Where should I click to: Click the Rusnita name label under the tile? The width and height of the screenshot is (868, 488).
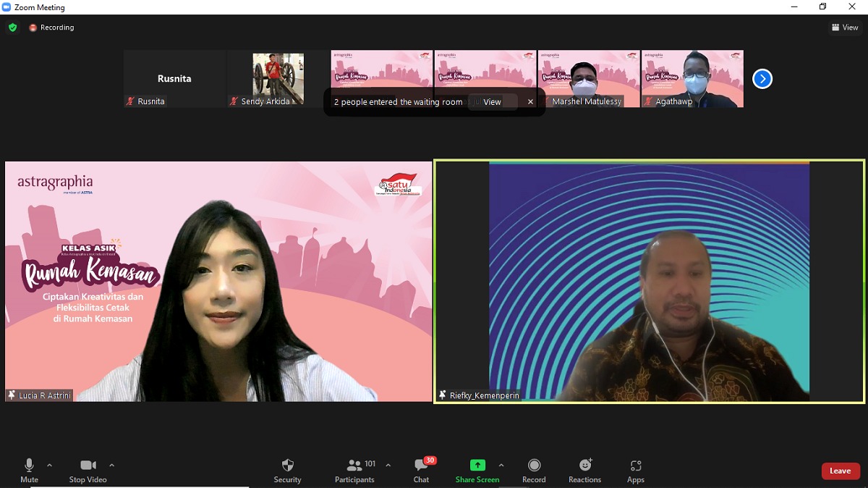(151, 102)
